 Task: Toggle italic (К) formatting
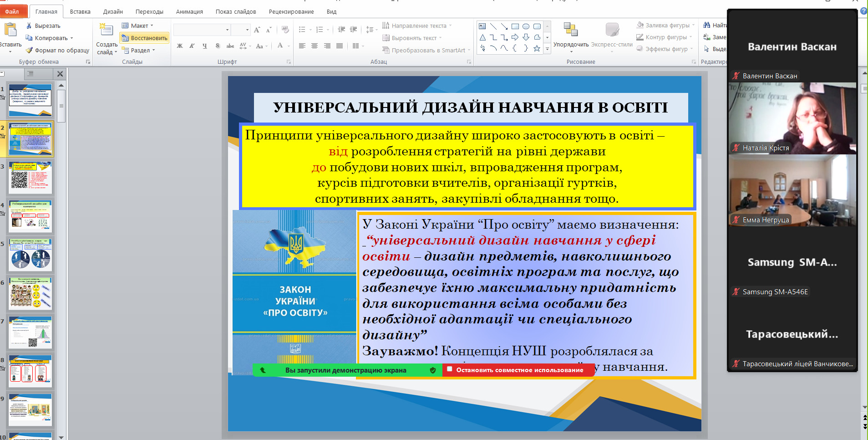pyautogui.click(x=192, y=46)
